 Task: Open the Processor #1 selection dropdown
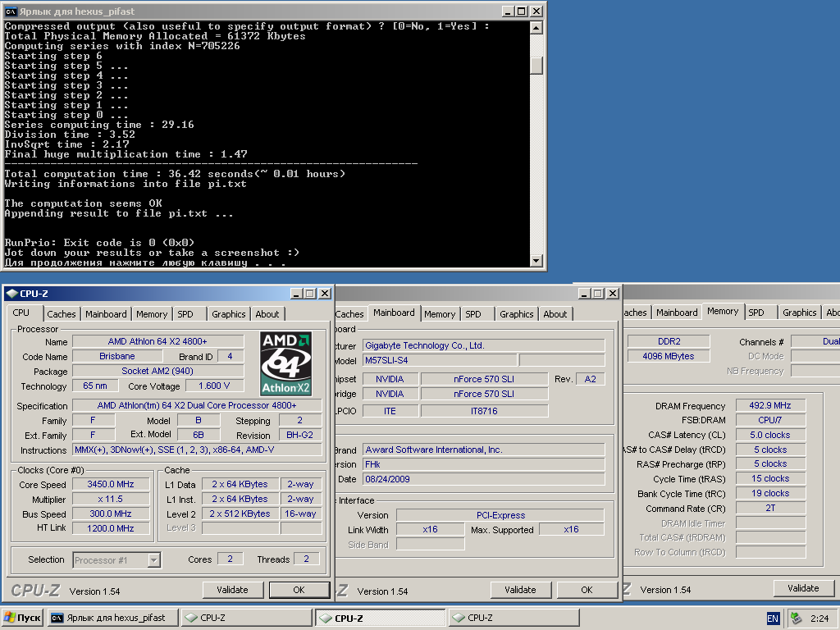point(153,560)
